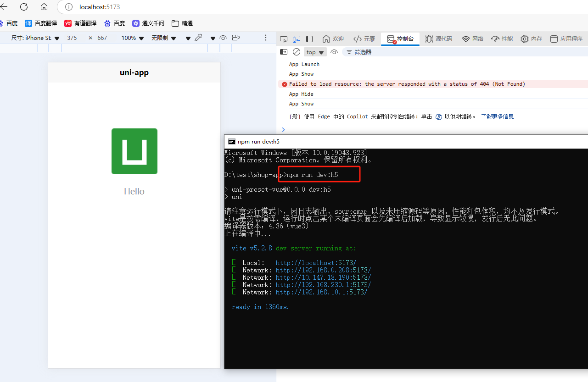Click the 100% zoom level control
The height and width of the screenshot is (382, 588).
tap(132, 38)
